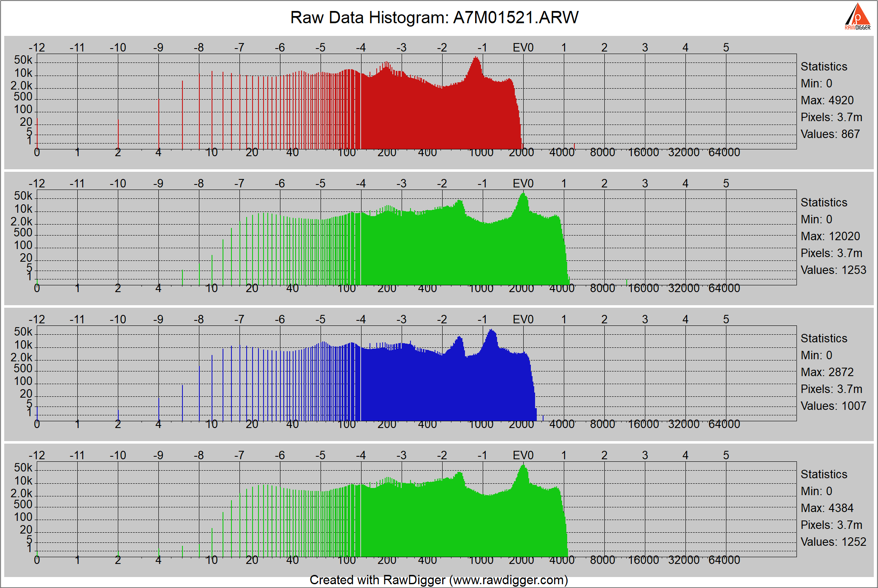Click the Values: 1252 statistic
Image resolution: width=878 pixels, height=588 pixels.
pyautogui.click(x=833, y=542)
